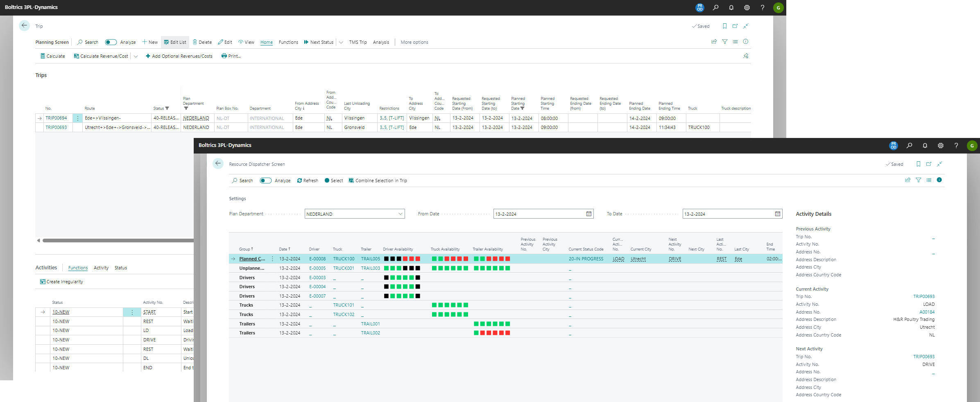This screenshot has height=402, width=980.
Task: Open Plan Department NEDERLAND dropdown
Action: [x=401, y=214]
